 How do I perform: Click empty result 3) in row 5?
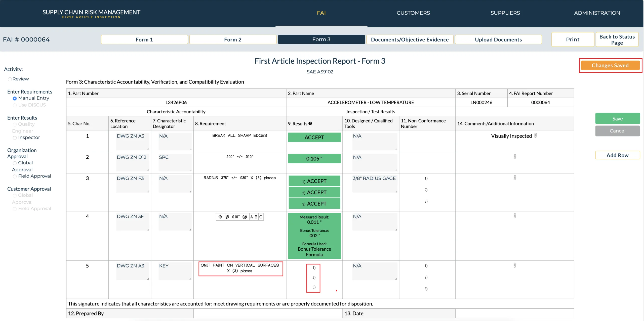point(314,287)
